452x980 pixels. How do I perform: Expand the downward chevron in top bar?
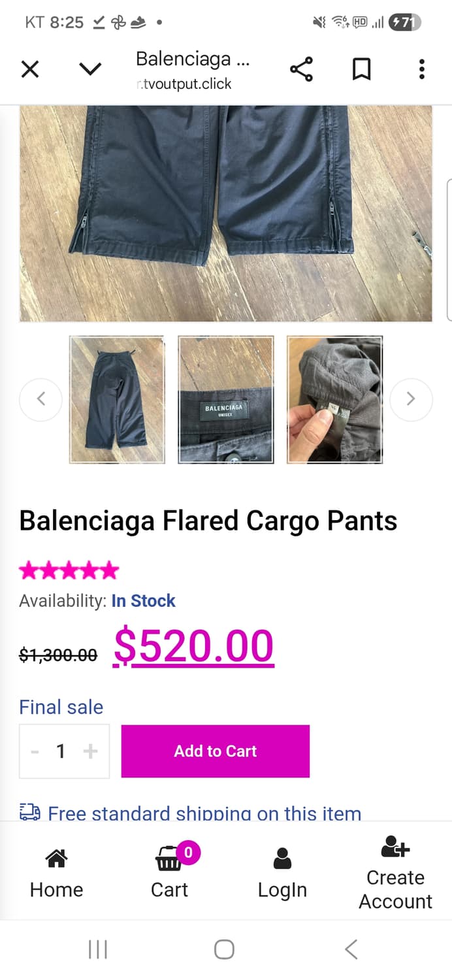point(90,69)
